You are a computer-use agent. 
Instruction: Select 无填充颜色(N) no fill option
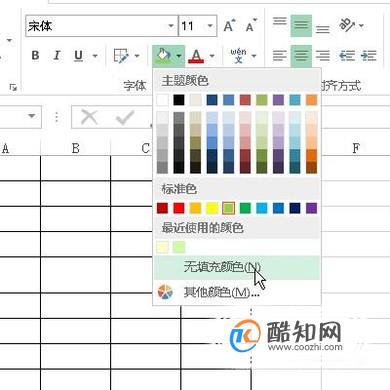pos(237,267)
